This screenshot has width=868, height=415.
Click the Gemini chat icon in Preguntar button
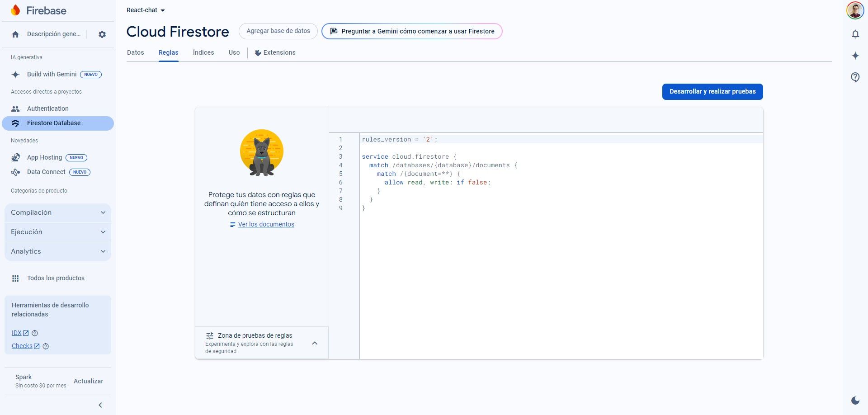(334, 31)
